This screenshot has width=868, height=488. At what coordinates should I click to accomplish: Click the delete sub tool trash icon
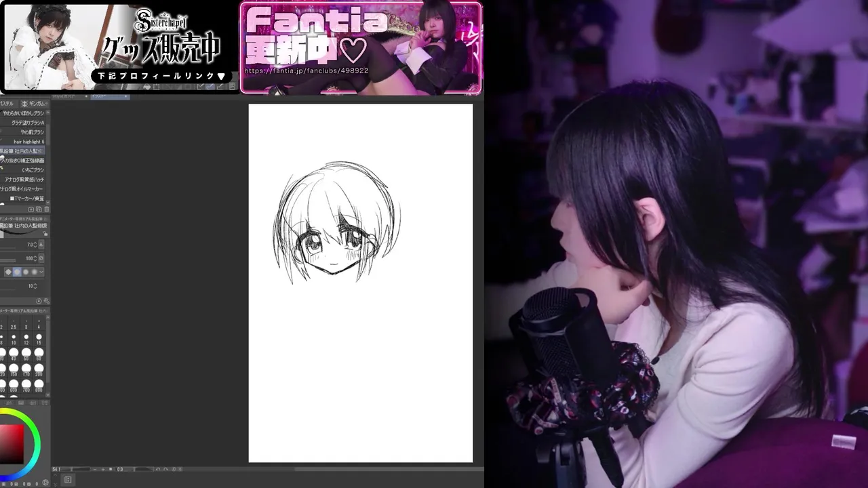coord(46,209)
